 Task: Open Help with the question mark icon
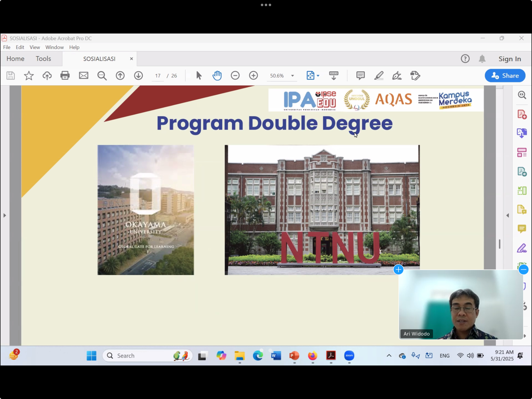click(465, 59)
